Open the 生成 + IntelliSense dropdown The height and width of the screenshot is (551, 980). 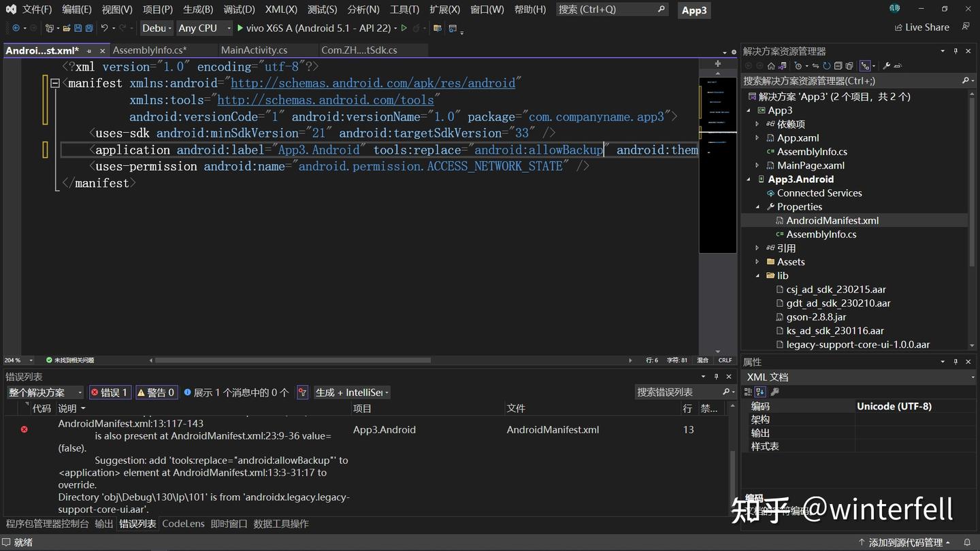[352, 393]
